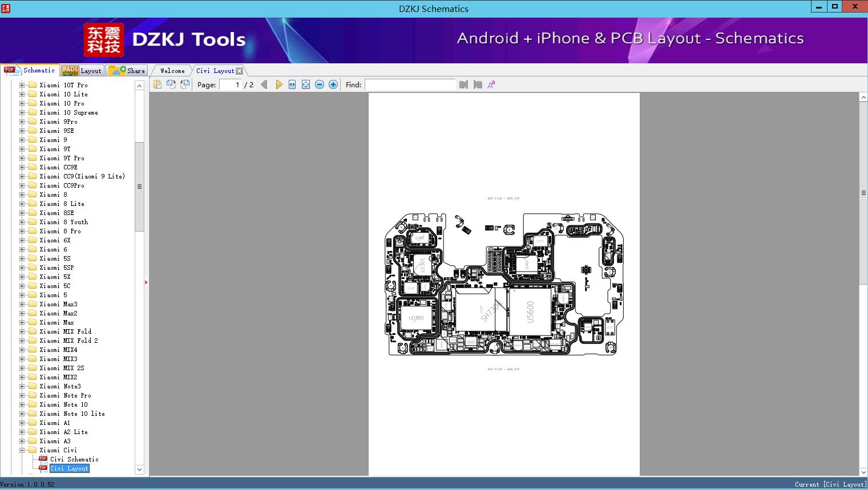The width and height of the screenshot is (868, 490).
Task: Switch to the Schematic tab
Action: pyautogui.click(x=30, y=70)
